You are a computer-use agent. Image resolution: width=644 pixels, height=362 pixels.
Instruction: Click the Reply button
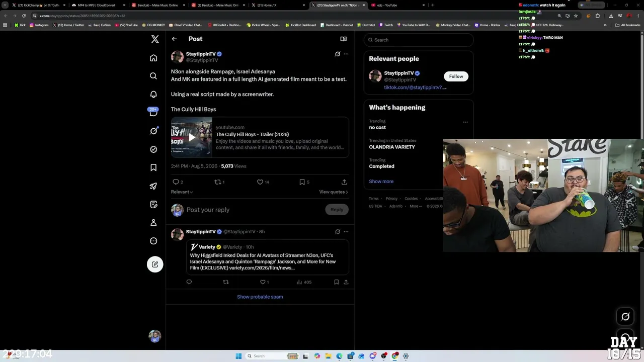tap(337, 210)
